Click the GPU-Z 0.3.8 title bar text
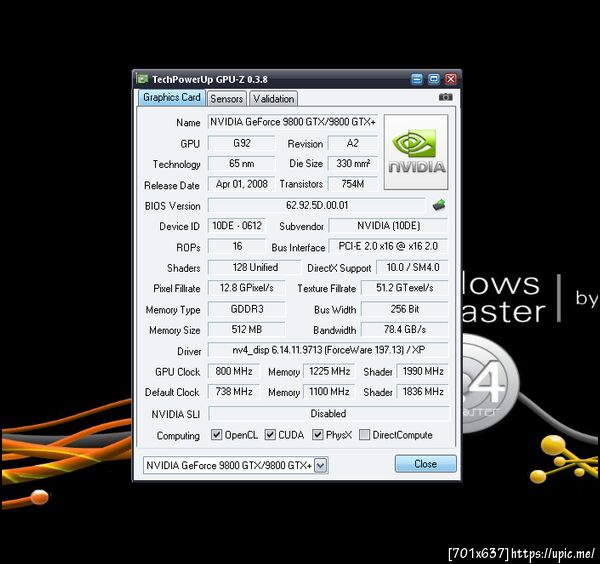This screenshot has height=564, width=600. click(x=210, y=79)
